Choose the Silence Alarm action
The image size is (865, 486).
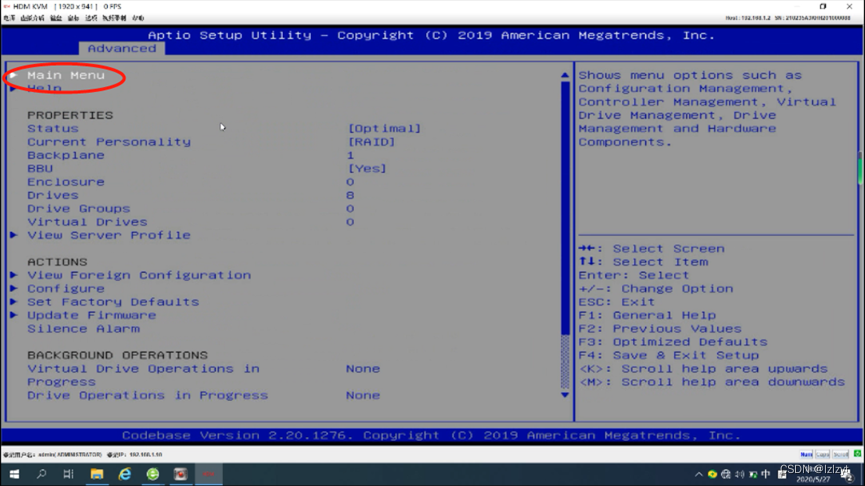[83, 329]
